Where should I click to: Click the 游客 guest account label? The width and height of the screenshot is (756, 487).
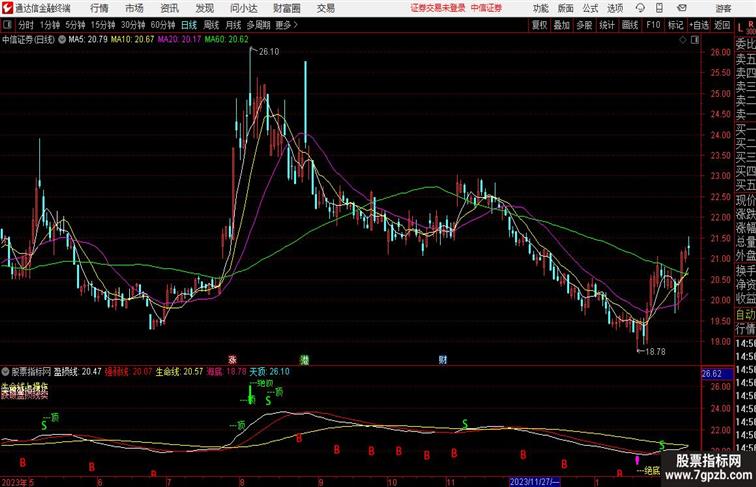pos(723,8)
